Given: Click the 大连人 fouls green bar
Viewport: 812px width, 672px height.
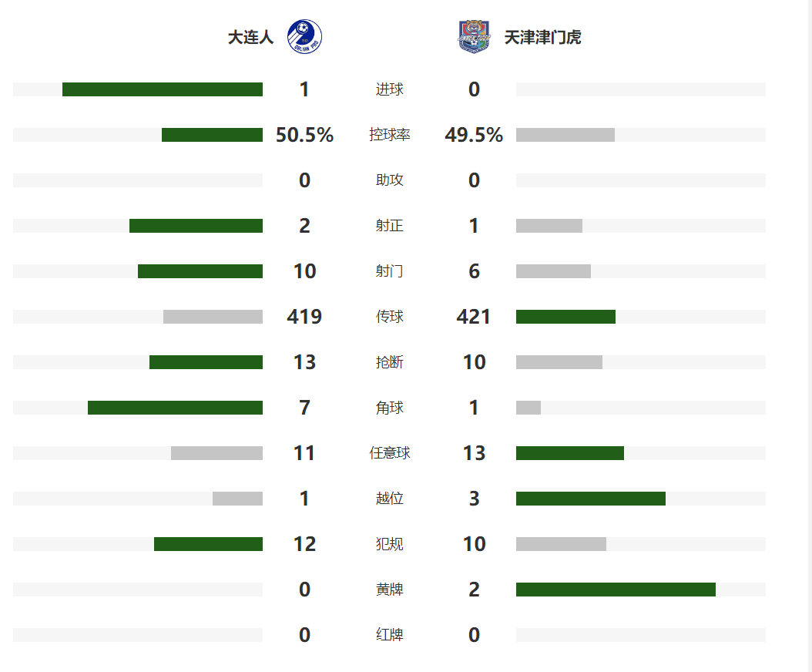Looking at the screenshot, I should click(x=208, y=544).
